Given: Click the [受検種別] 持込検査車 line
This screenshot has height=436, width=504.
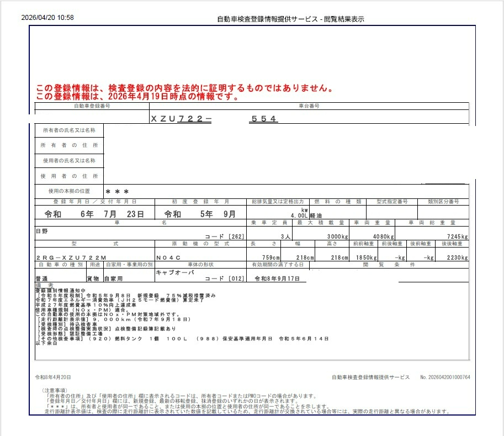Looking at the screenshot, I should 67,324.
